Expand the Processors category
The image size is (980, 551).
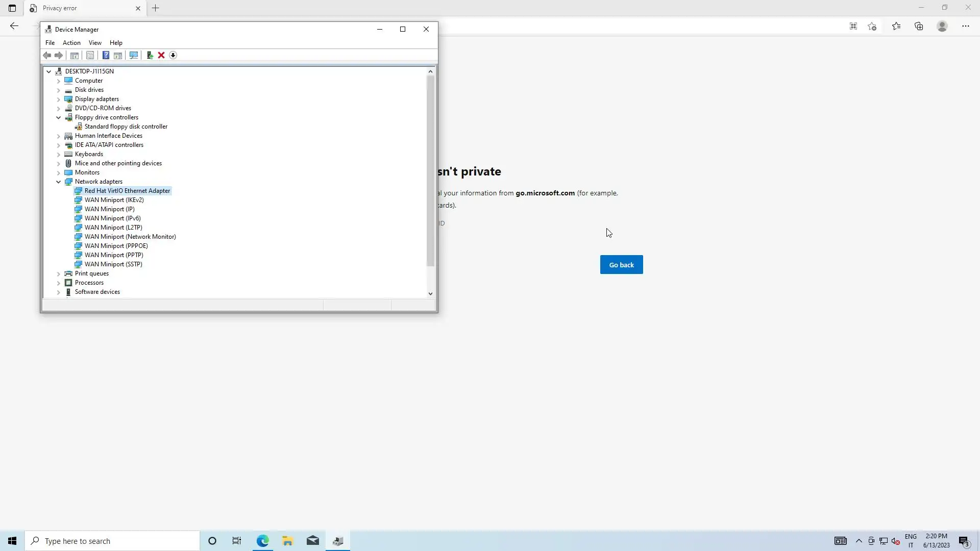[x=59, y=283]
